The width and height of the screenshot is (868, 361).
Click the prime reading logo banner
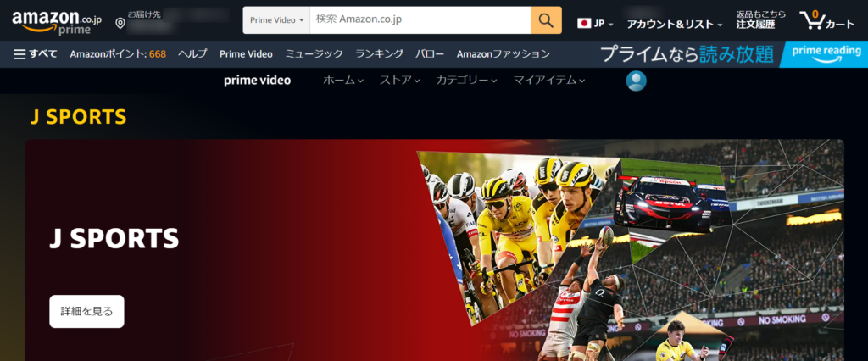pos(826,53)
